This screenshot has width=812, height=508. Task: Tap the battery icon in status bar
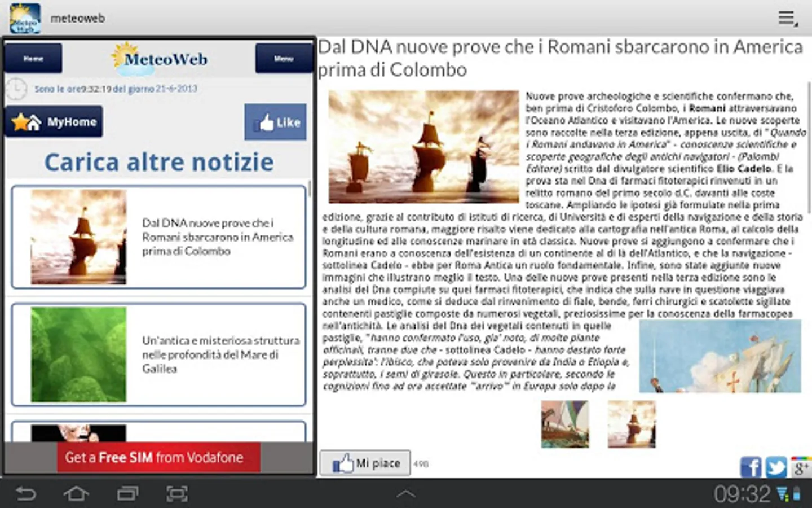pos(797,494)
